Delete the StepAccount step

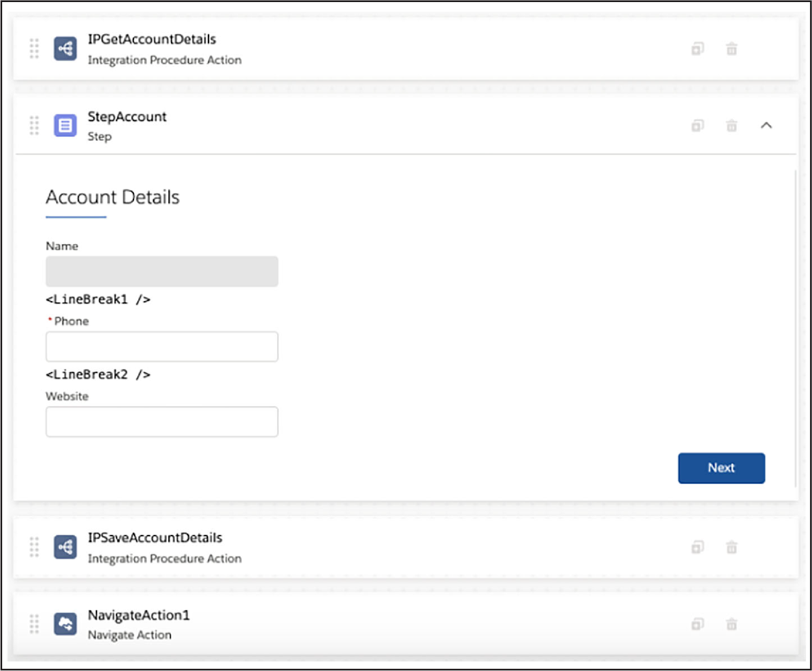[731, 125]
